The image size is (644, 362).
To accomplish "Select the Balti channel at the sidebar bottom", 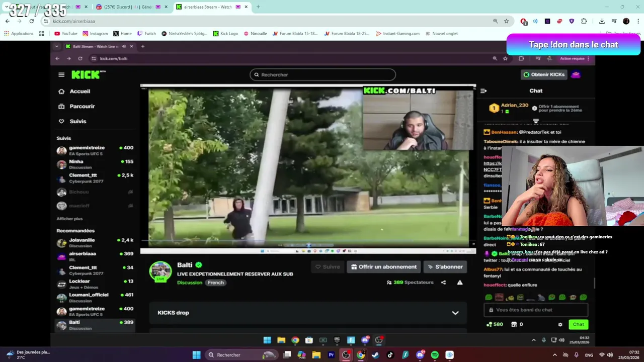I will (95, 325).
